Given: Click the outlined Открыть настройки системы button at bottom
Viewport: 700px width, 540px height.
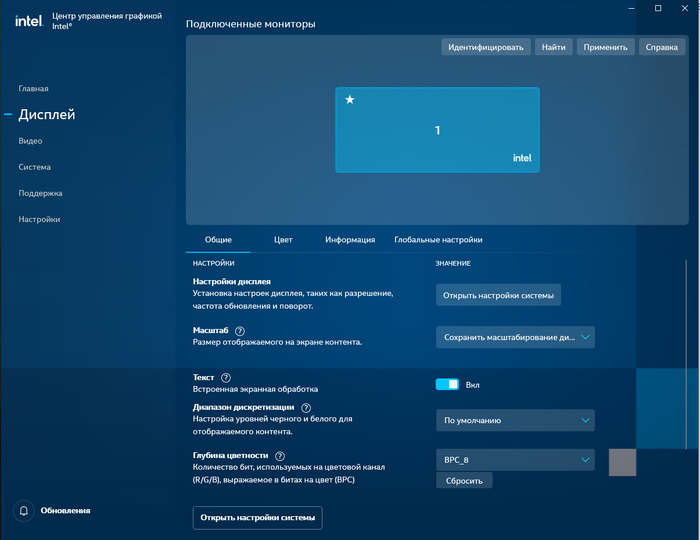Looking at the screenshot, I should (258, 518).
